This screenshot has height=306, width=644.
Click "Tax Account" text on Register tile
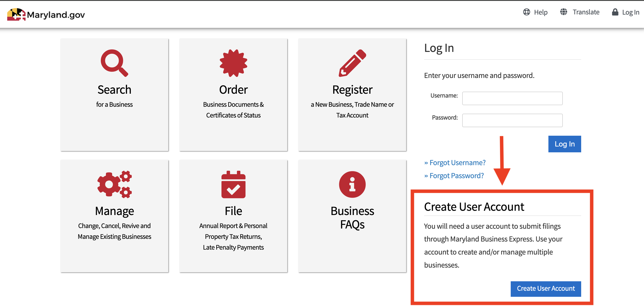(x=352, y=115)
